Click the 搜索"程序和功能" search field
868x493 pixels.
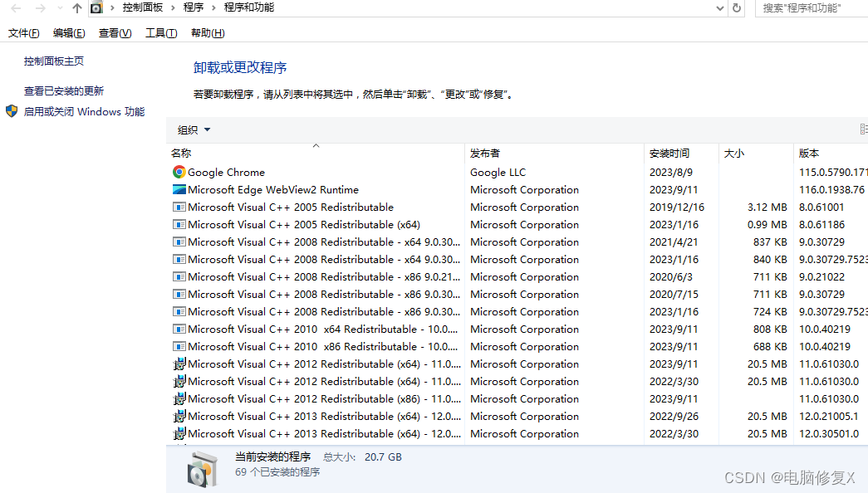pyautogui.click(x=812, y=8)
